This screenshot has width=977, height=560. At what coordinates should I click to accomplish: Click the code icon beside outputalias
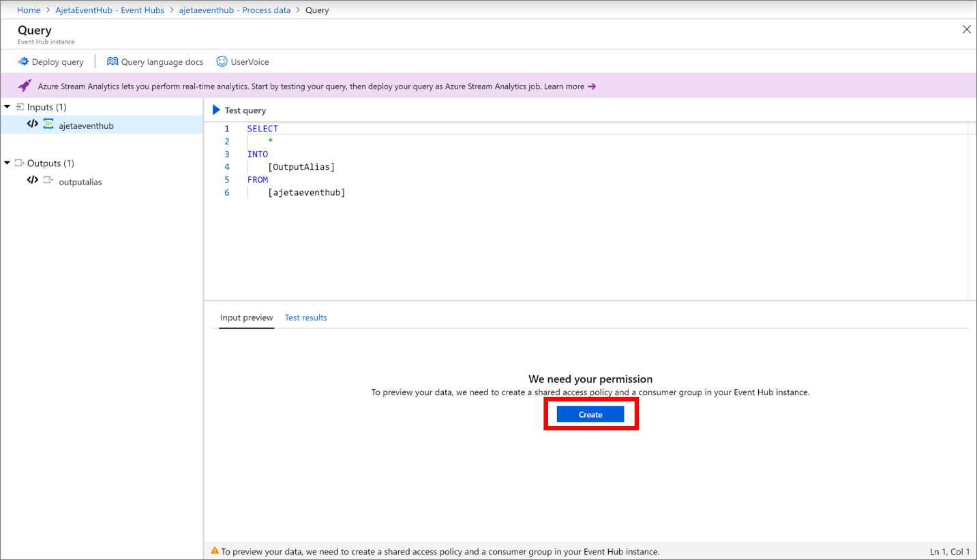(x=33, y=181)
